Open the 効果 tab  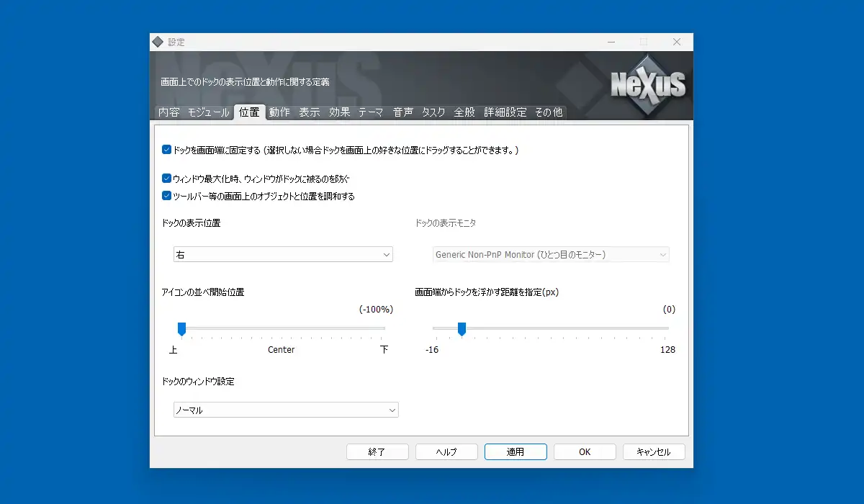(340, 112)
